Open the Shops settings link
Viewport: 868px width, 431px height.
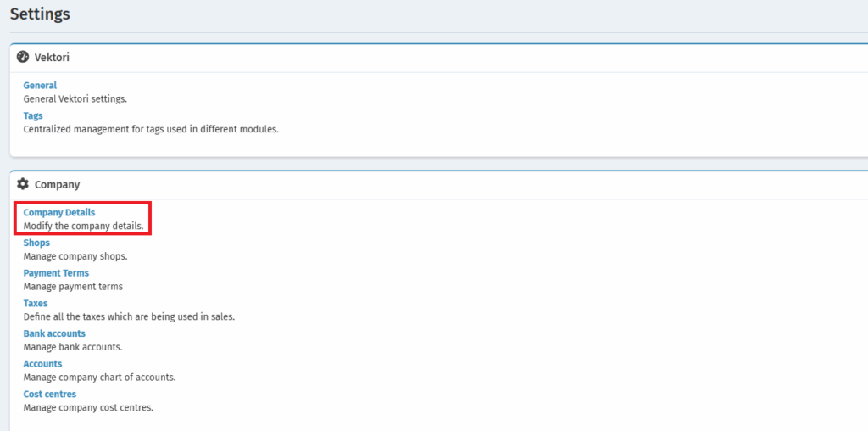tap(36, 243)
